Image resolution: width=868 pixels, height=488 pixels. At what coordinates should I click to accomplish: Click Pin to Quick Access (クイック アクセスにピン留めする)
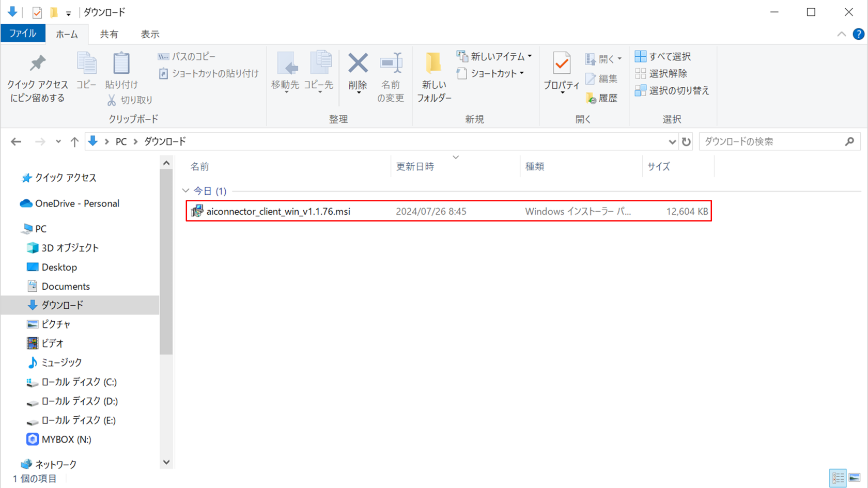(x=37, y=76)
